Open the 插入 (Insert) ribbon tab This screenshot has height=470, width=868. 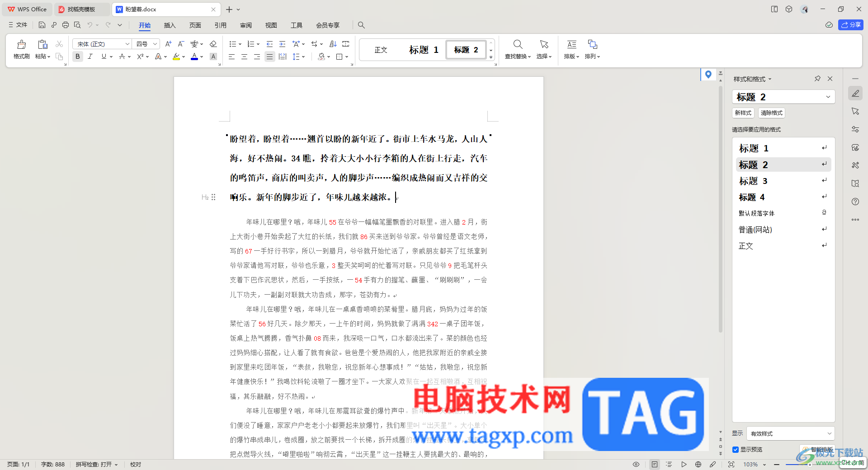[170, 25]
